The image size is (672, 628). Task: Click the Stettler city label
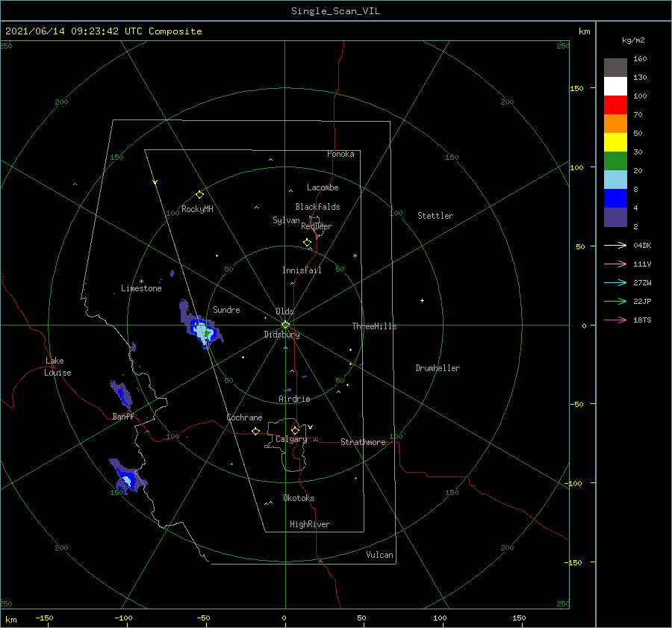click(x=435, y=216)
